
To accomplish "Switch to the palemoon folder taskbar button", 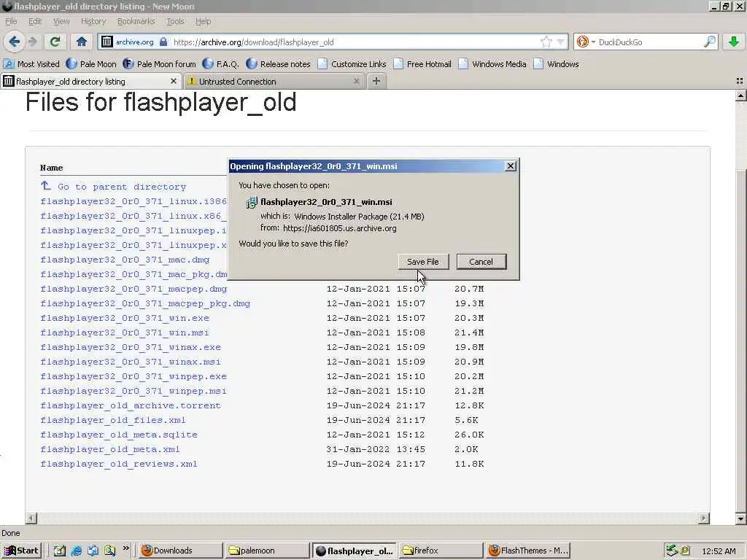I will click(267, 551).
